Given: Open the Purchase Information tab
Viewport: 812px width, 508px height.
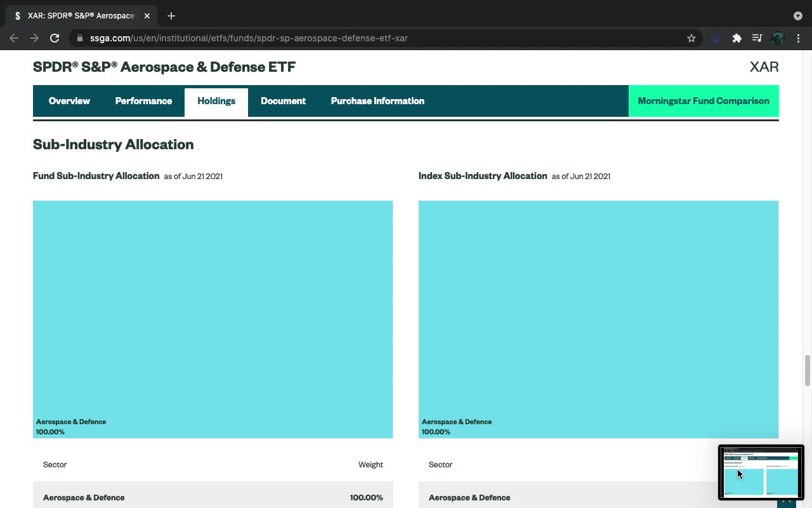Looking at the screenshot, I should pyautogui.click(x=377, y=101).
